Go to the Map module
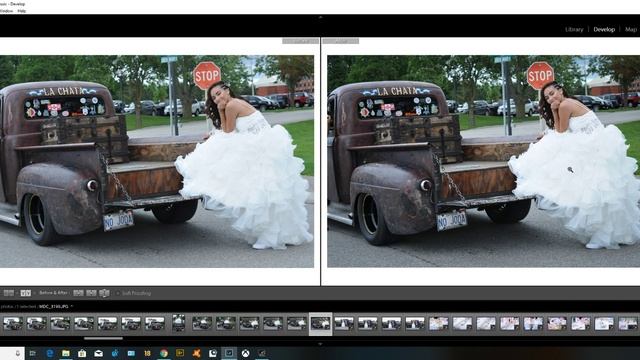 (631, 29)
